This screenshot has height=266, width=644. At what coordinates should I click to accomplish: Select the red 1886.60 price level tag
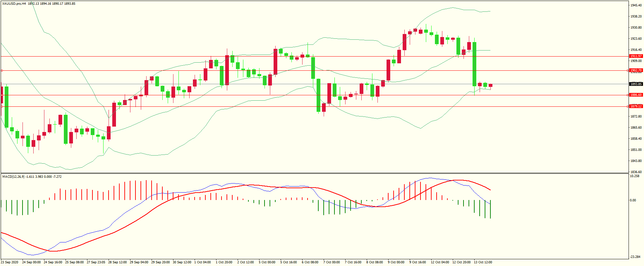[x=636, y=95]
